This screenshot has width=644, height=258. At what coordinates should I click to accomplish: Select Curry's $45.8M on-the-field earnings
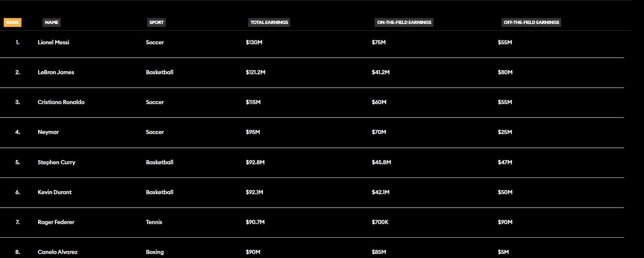tap(381, 162)
